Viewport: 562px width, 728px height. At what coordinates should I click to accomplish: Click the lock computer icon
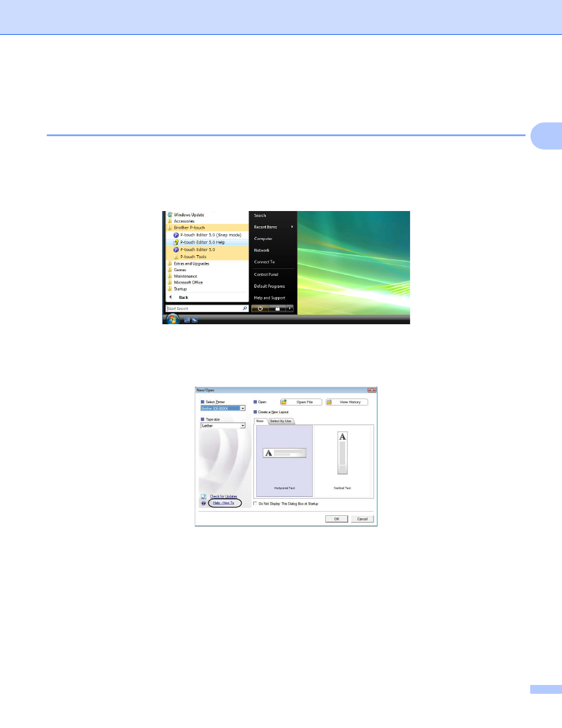277,308
